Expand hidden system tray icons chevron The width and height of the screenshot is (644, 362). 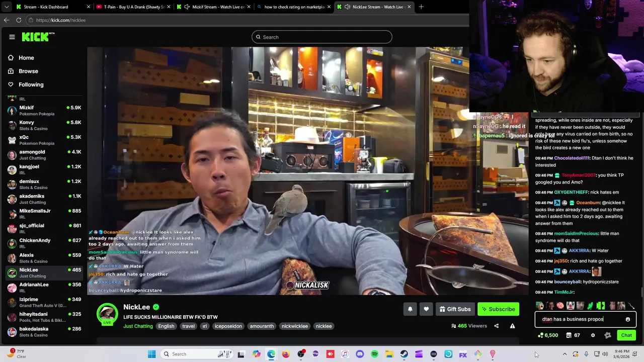pyautogui.click(x=565, y=354)
